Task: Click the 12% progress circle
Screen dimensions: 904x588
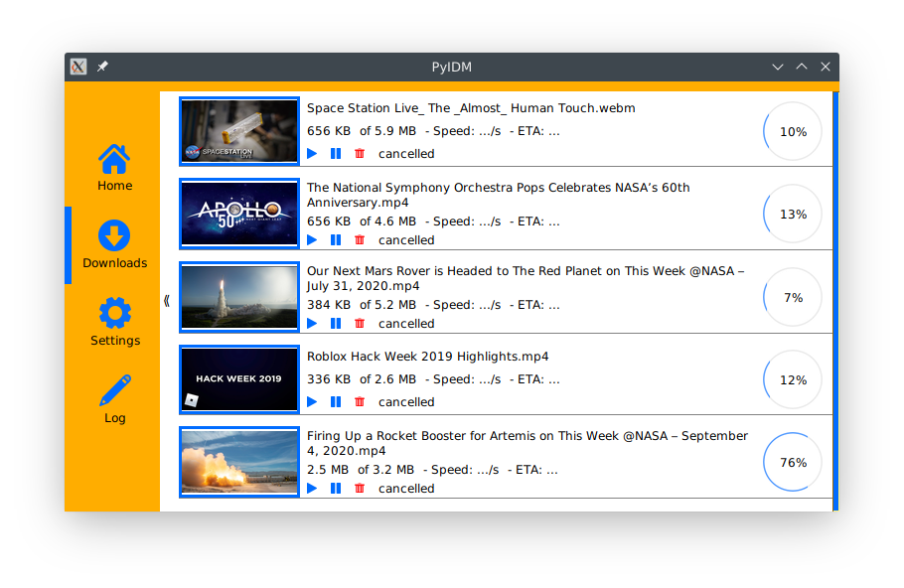Action: [x=793, y=379]
